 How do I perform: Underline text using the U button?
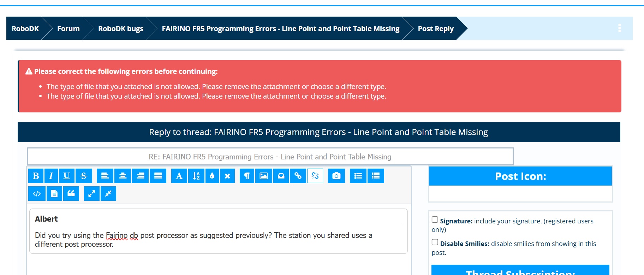click(x=67, y=176)
